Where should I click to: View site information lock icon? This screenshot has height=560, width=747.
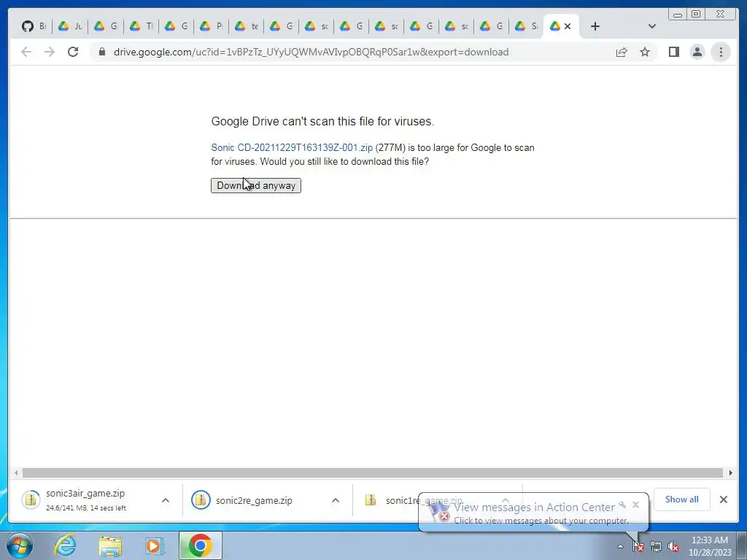click(102, 52)
